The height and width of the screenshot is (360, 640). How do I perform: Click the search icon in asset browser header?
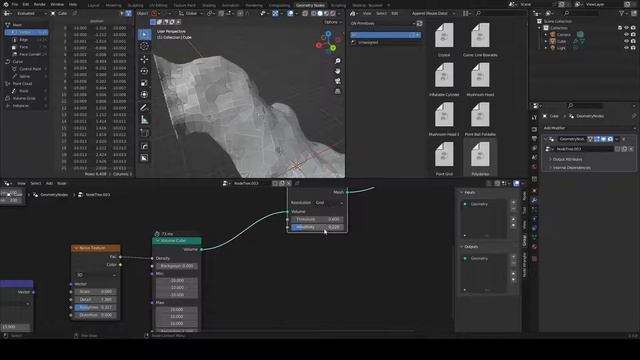[x=478, y=13]
